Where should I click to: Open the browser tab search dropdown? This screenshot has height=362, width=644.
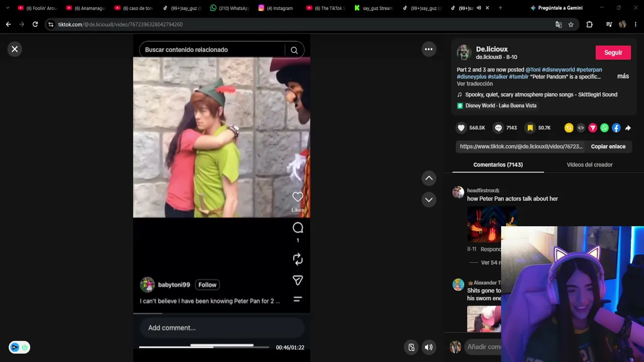7,8
